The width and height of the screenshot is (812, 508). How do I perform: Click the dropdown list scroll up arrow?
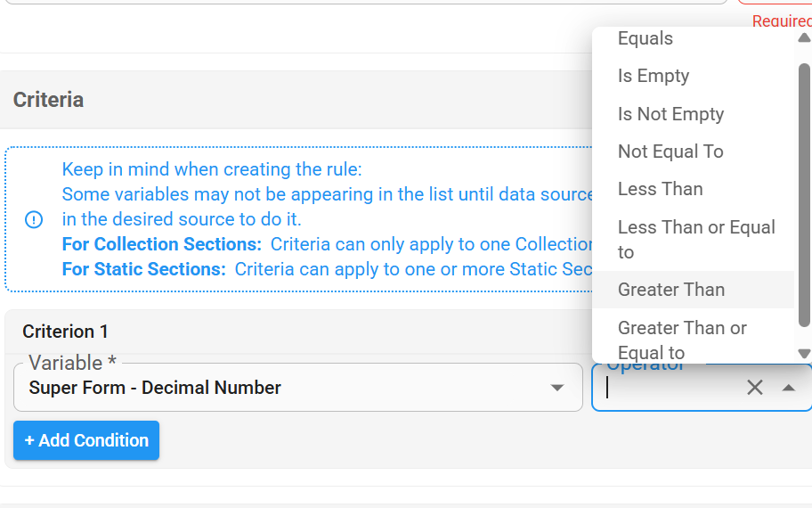[x=804, y=37]
